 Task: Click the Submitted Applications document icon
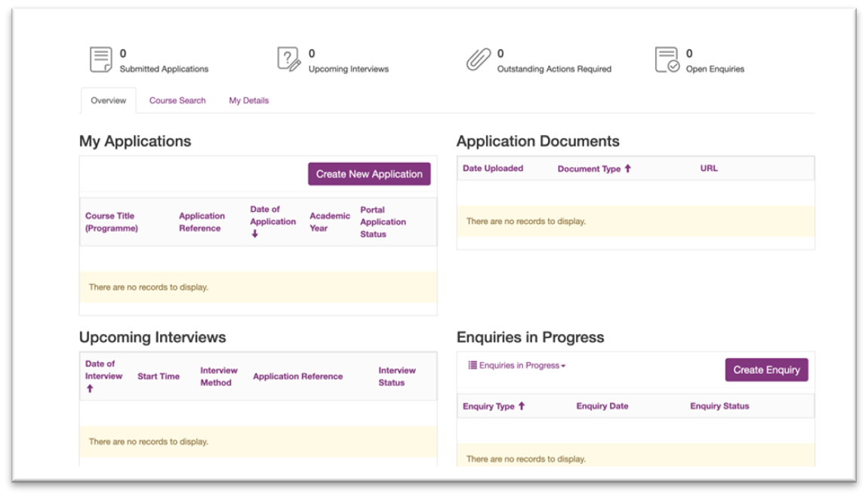100,60
